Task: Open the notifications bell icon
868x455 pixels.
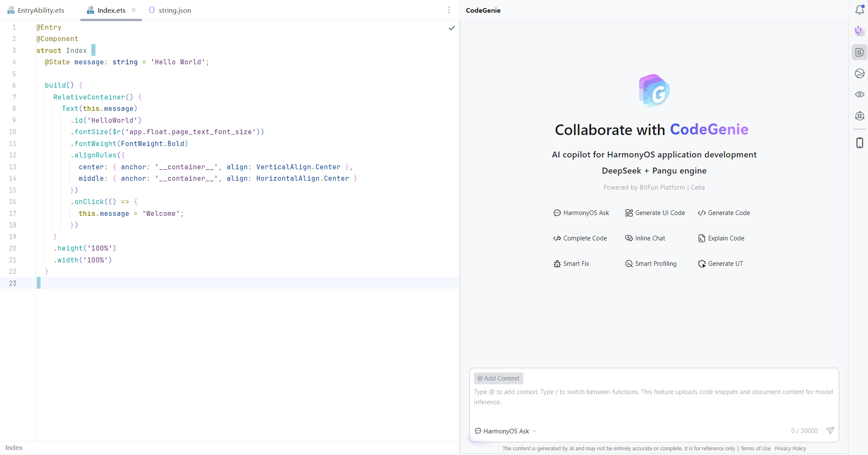Action: point(859,10)
